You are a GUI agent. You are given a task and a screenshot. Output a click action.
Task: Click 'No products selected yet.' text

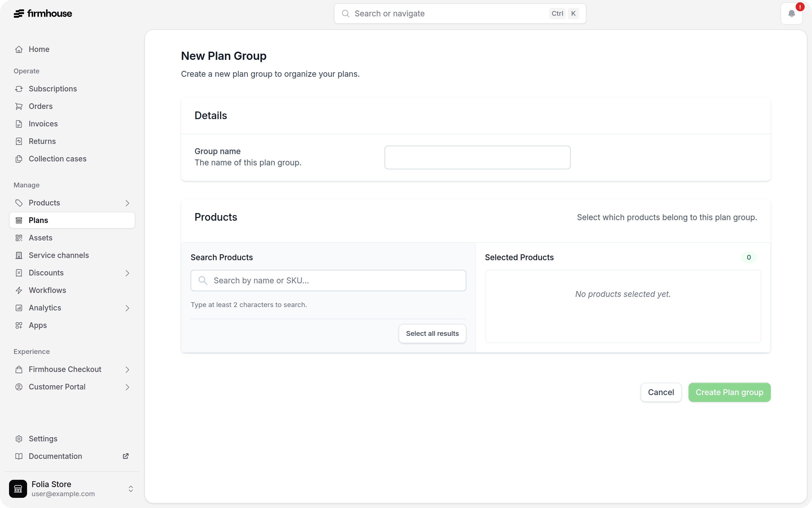point(623,294)
